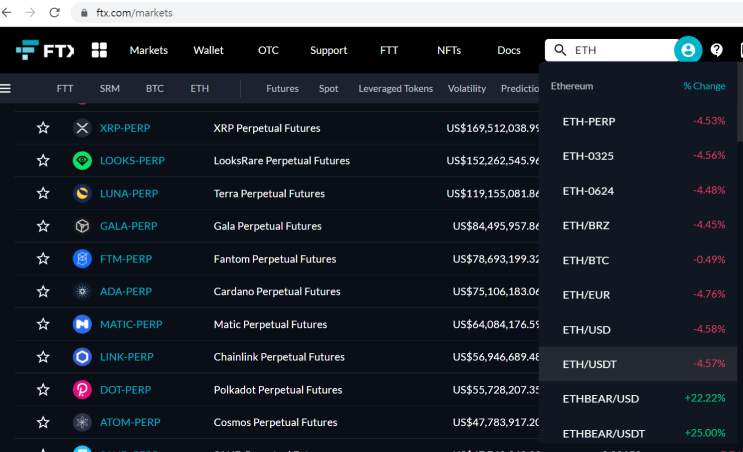Switch to the Leveraged Tokens tab

coord(396,89)
